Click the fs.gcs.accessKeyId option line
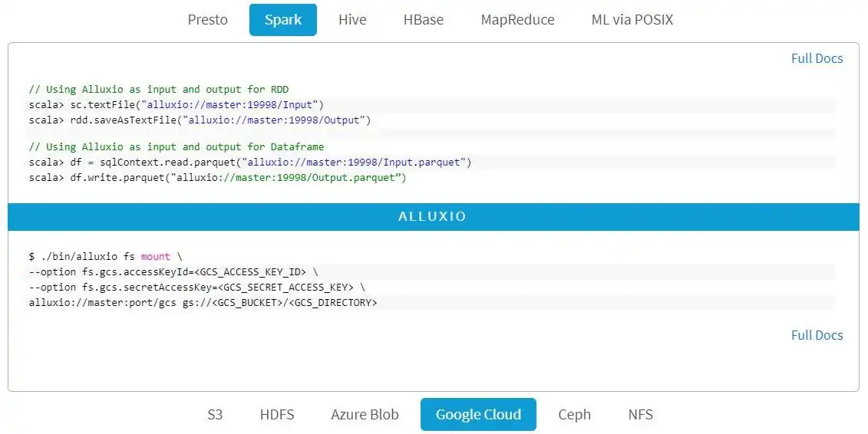The width and height of the screenshot is (868, 434). pos(173,272)
